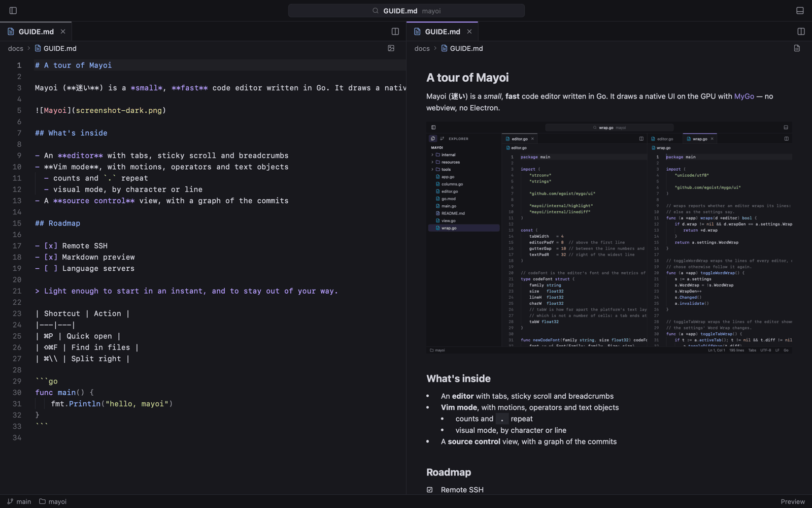Click docs breadcrumb in left pane
Viewport: 812px width, 508px height.
tap(16, 48)
